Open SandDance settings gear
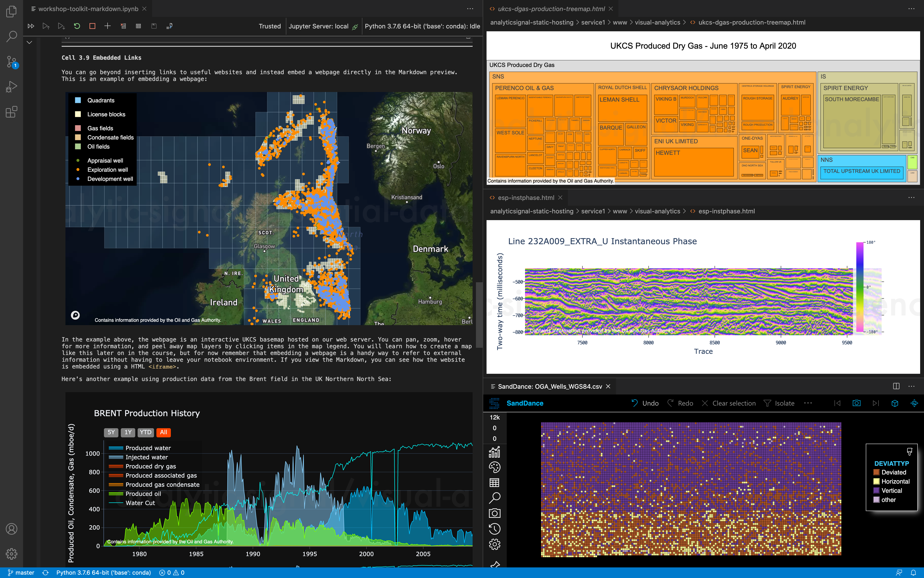This screenshot has height=578, width=924. pos(494,544)
